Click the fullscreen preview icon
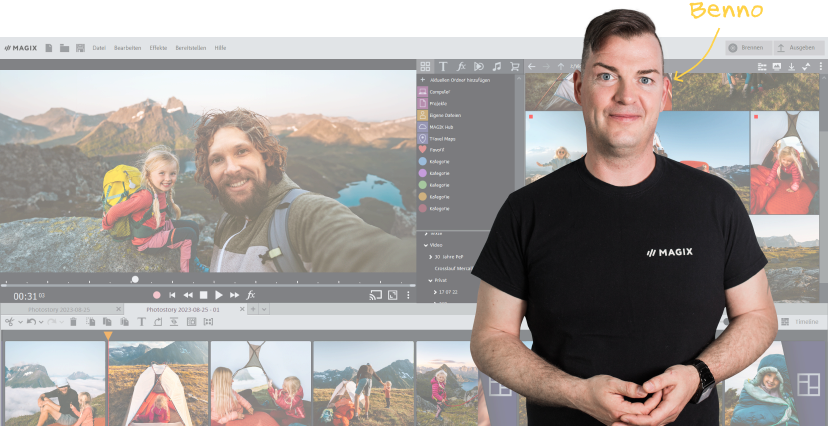This screenshot has height=426, width=828. click(x=392, y=295)
